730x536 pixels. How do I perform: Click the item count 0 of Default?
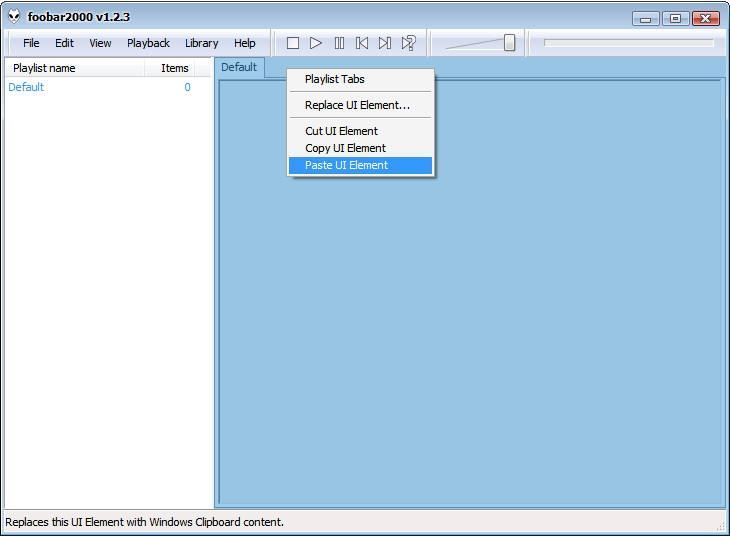187,87
